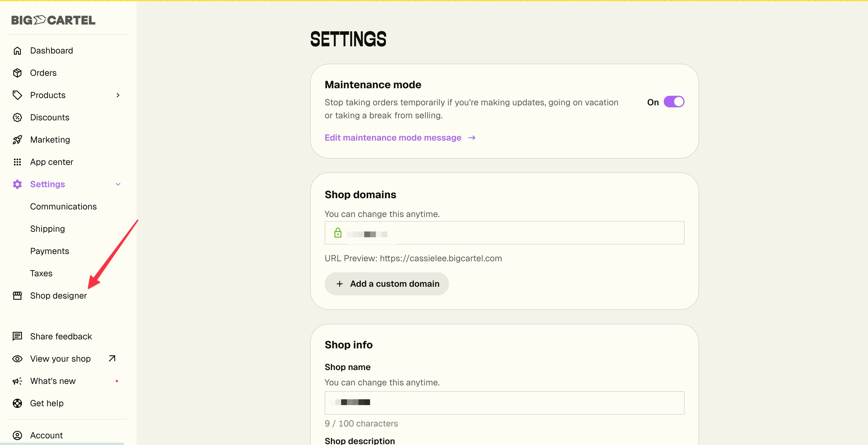Click the plus icon on Add a custom domain
The image size is (868, 445).
pos(340,284)
